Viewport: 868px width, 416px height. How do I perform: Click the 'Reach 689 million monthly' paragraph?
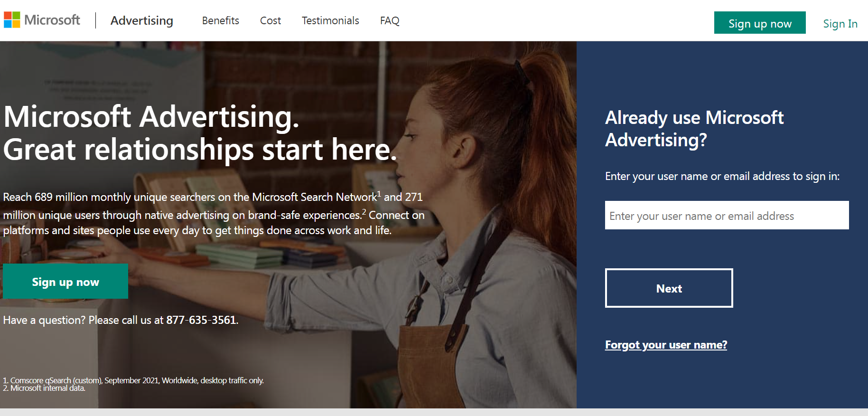click(x=214, y=214)
